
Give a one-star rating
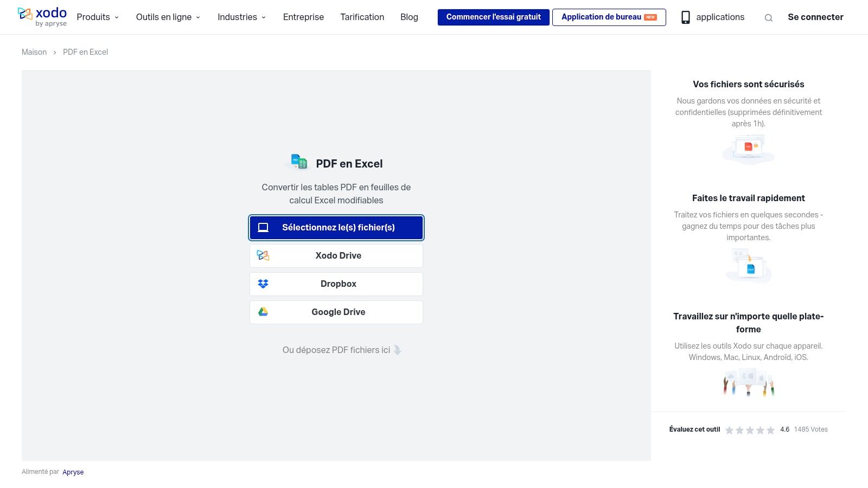click(729, 430)
